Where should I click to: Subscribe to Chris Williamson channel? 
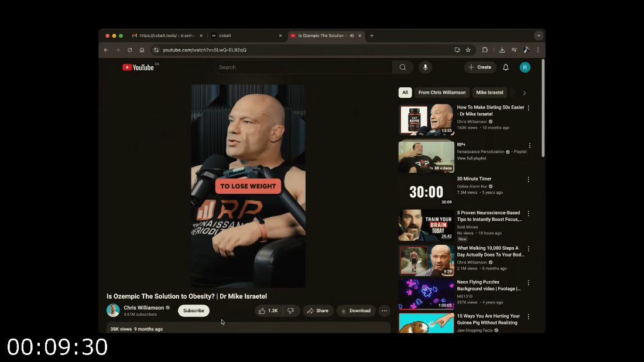tap(193, 310)
